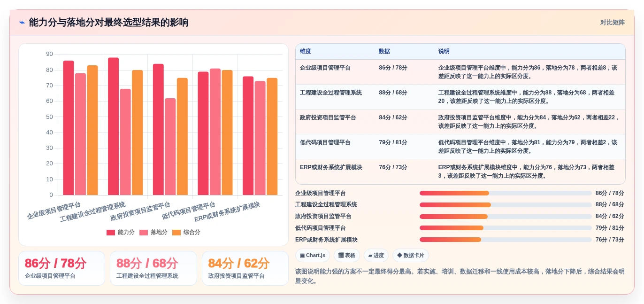Click table cell 工程建设全过程管理系统
Viewport: 644px width, 304px height.
tap(331, 93)
